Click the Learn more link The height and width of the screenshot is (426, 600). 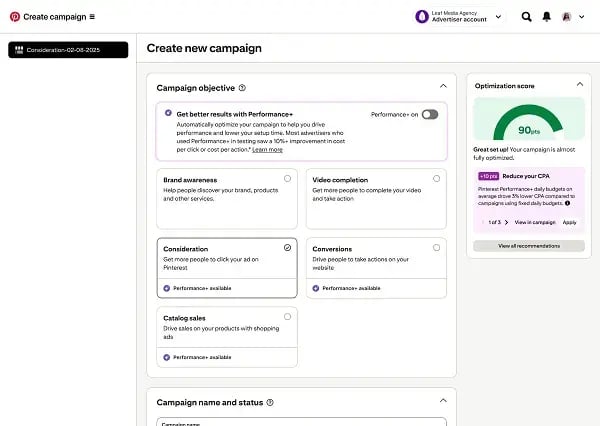coord(267,150)
